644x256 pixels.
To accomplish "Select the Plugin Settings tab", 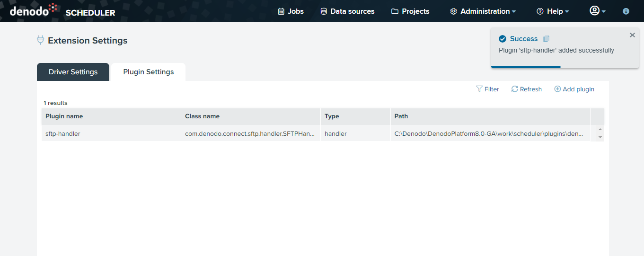I will 149,72.
